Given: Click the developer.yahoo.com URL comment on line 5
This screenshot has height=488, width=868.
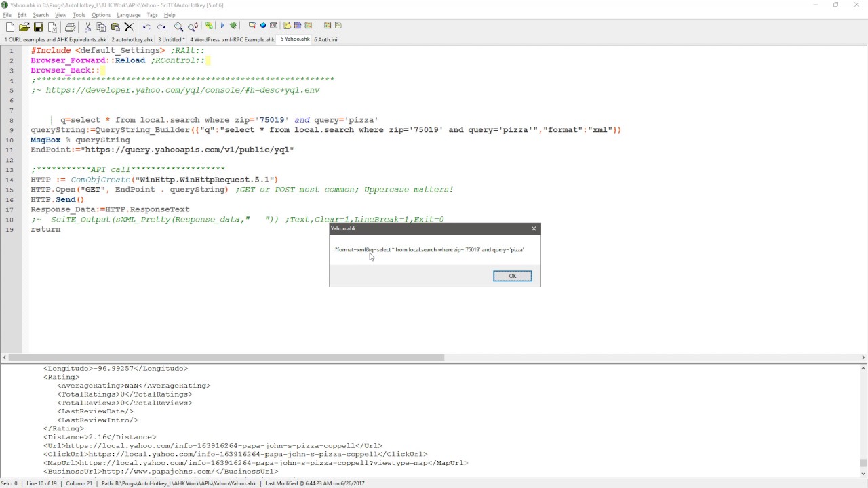Looking at the screenshot, I should click(x=176, y=90).
